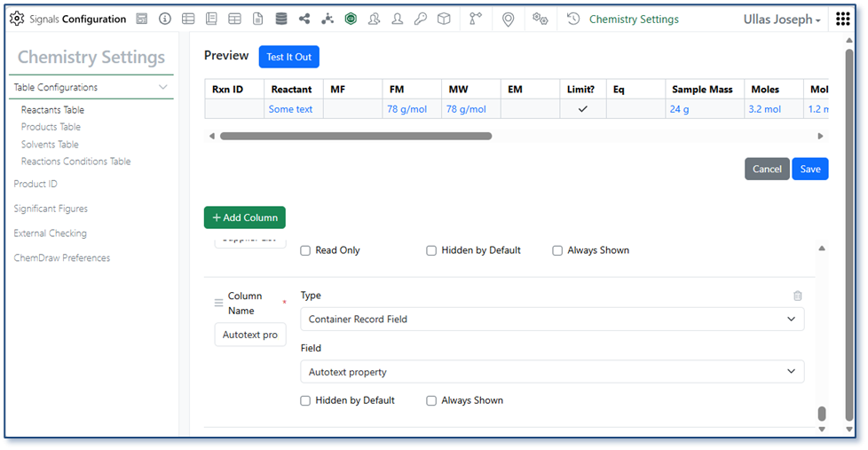Open the Field dropdown showing Autotext property

pyautogui.click(x=552, y=372)
